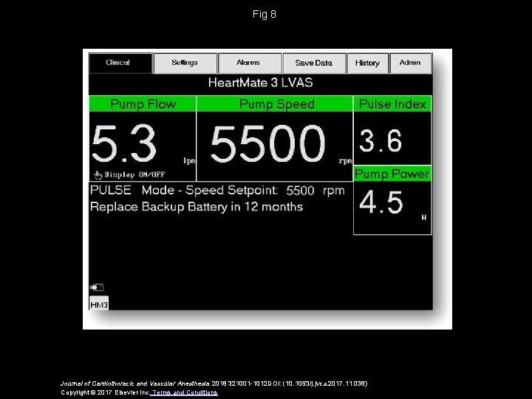Toggle the Display ON/OFF control
Screen dimensions: 532x399
[x=129, y=174]
